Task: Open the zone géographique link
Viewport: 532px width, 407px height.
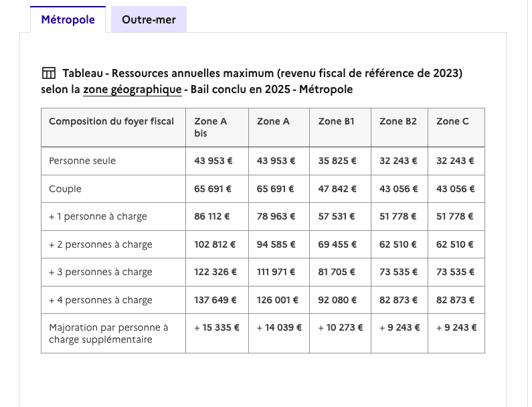Action: point(132,90)
